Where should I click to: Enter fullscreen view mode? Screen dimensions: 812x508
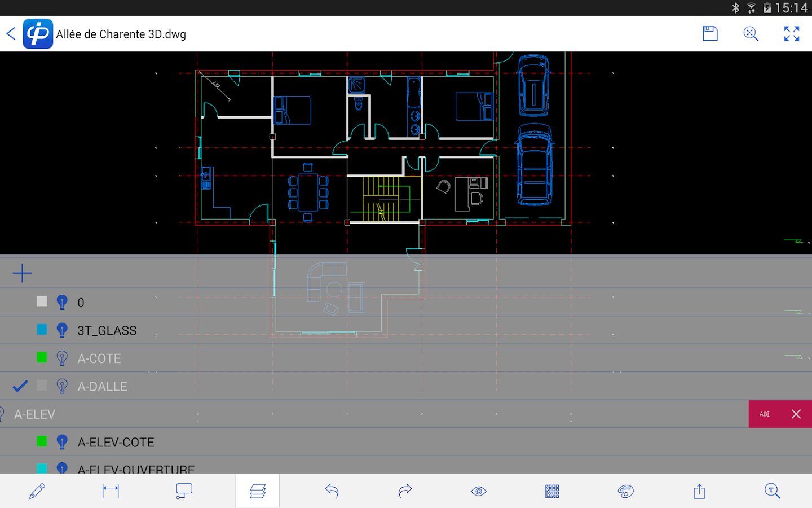[x=792, y=33]
